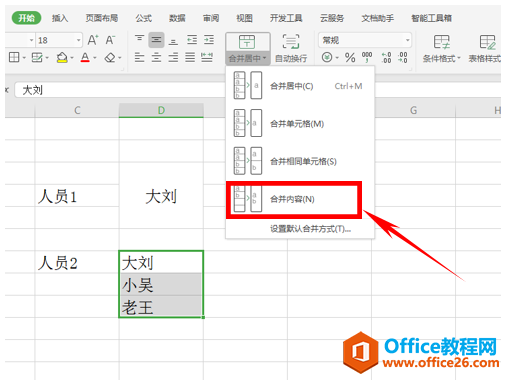This screenshot has height=380, width=506.
Task: Click the cell containing 小吴
Action: pos(161,284)
